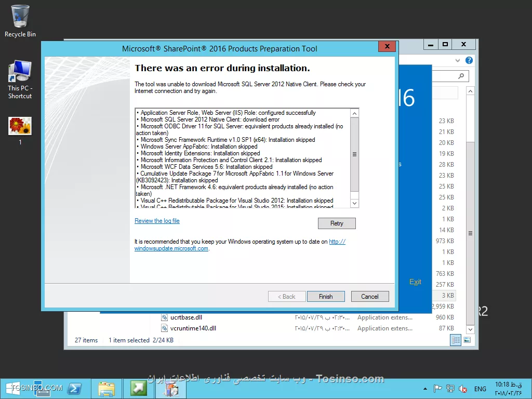
Task: Switch Explorer to details view icon
Action: 455,340
